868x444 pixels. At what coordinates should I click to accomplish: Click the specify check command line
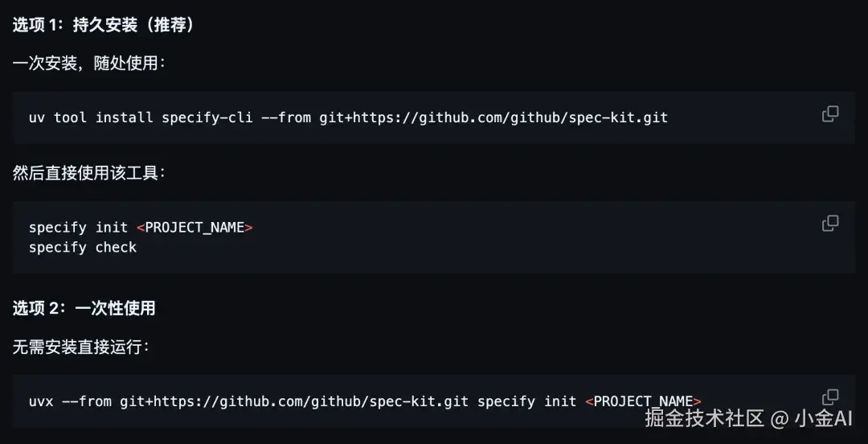point(83,247)
